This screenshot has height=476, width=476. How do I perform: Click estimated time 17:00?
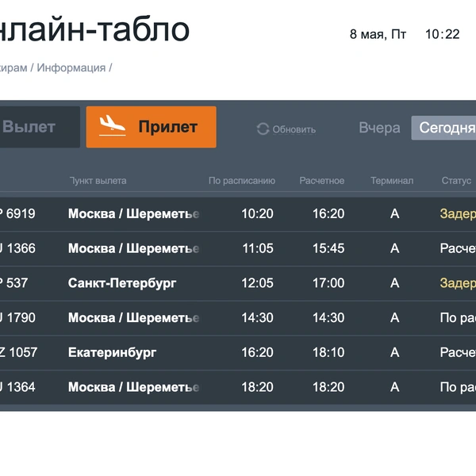(328, 283)
